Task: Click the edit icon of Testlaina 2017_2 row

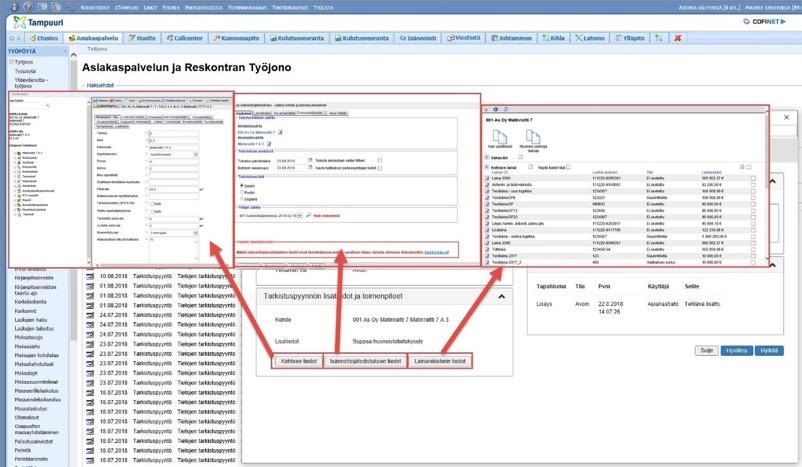Action: (487, 262)
